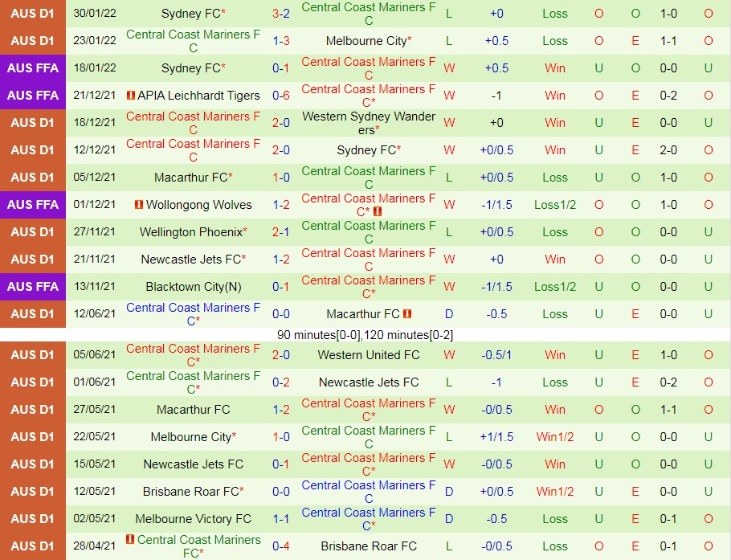The height and width of the screenshot is (560, 731).
Task: Click the 1-3 score on 23/01/22
Action: [281, 40]
